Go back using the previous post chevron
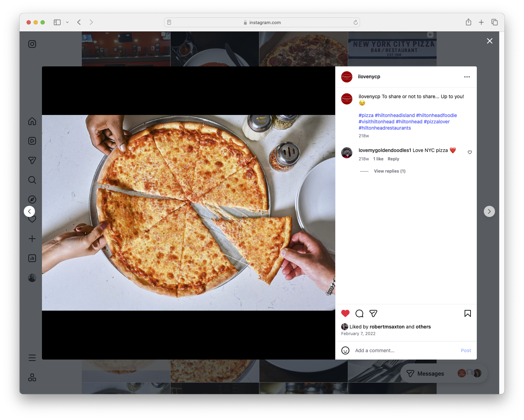This screenshot has height=420, width=524. coord(29,211)
